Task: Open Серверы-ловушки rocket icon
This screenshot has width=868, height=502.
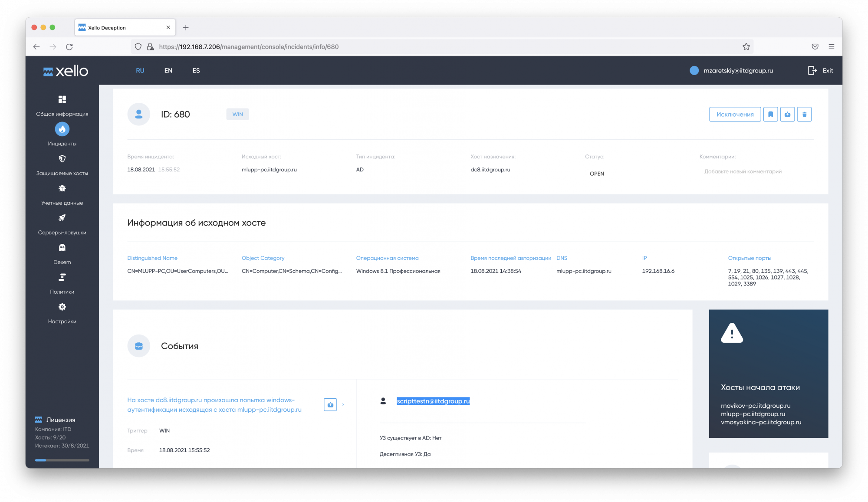Action: point(62,218)
